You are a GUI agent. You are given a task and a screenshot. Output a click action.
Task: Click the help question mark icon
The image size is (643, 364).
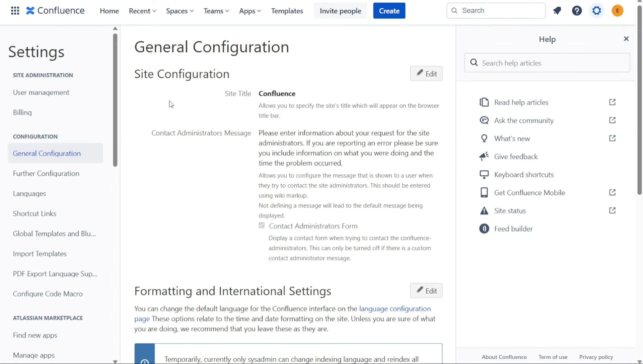pyautogui.click(x=577, y=11)
